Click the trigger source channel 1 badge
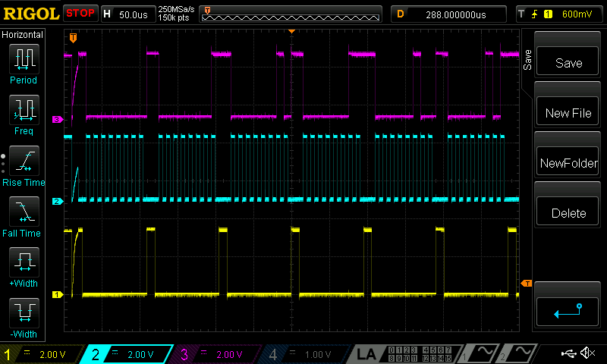The height and width of the screenshot is (364, 607). pos(548,14)
